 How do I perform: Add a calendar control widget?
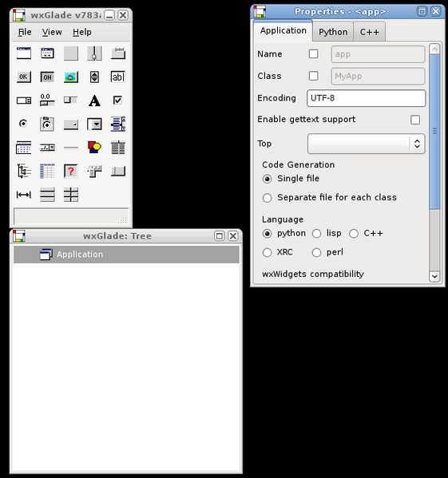coord(23,148)
